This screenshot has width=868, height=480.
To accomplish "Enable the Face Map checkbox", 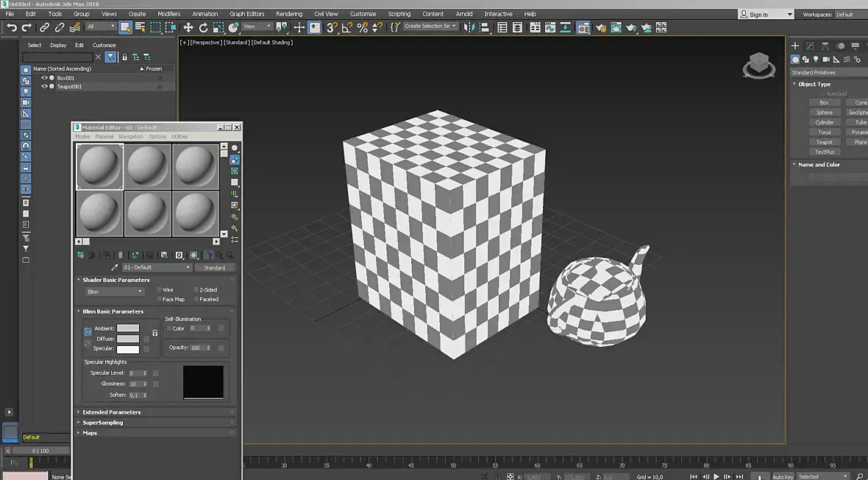I will (159, 300).
